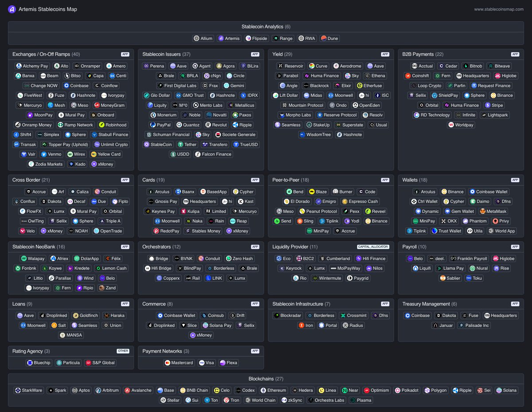This screenshot has width=532, height=412.
Task: Select the Tether issuer chip
Action: (187, 144)
